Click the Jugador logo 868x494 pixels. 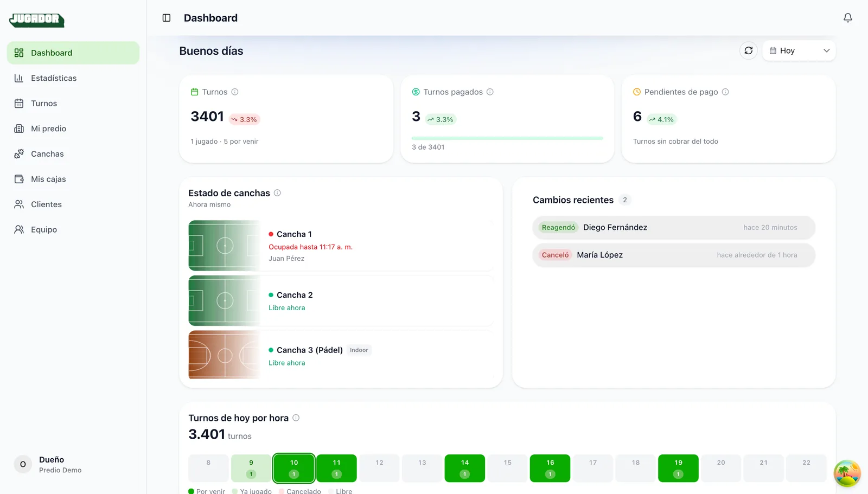pos(36,20)
